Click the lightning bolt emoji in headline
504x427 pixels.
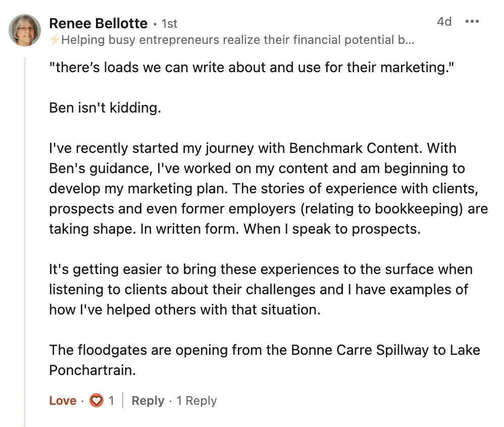click(55, 40)
